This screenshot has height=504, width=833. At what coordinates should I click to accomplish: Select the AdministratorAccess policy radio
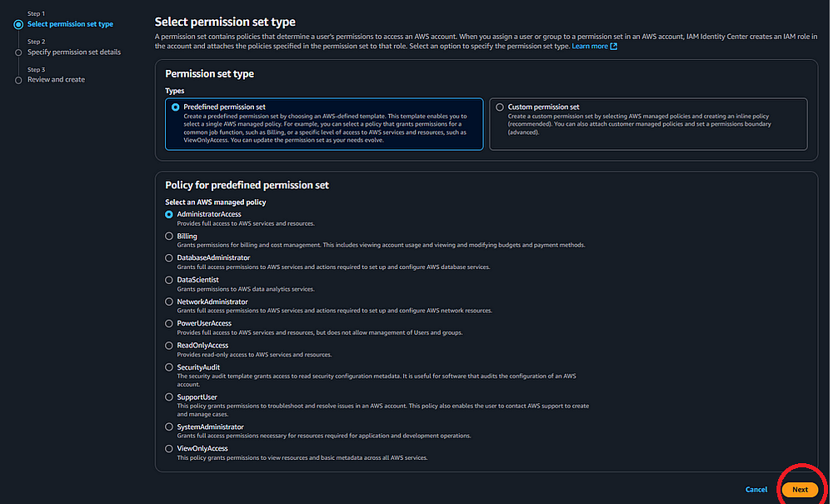click(170, 214)
